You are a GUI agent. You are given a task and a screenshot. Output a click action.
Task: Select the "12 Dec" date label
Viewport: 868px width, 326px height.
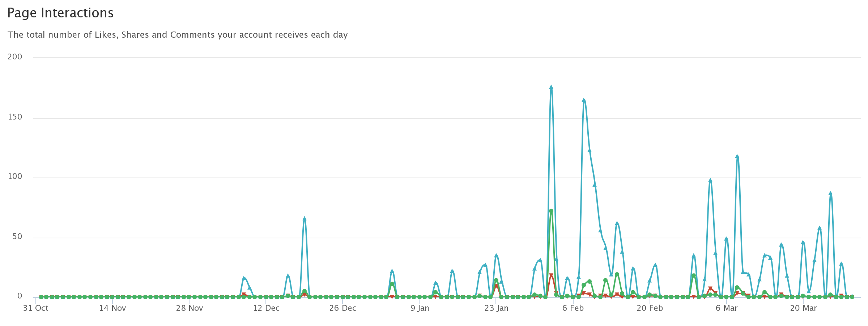coord(266,308)
